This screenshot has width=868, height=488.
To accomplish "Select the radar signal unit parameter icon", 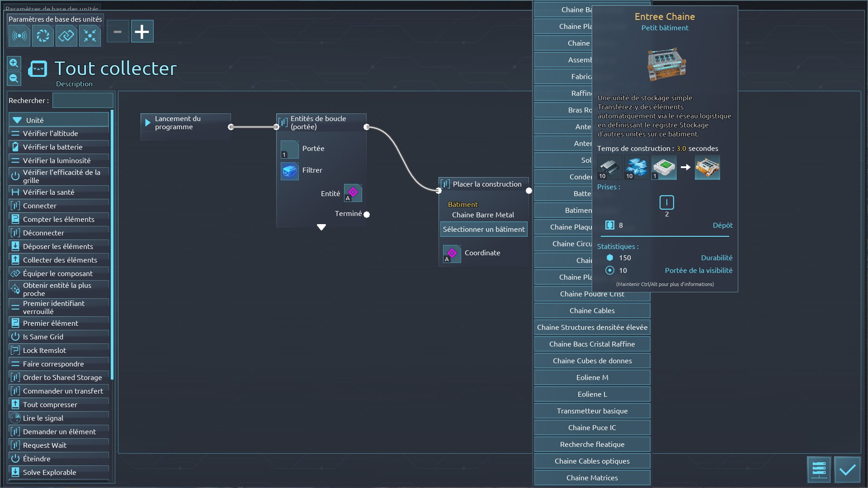I will point(19,36).
